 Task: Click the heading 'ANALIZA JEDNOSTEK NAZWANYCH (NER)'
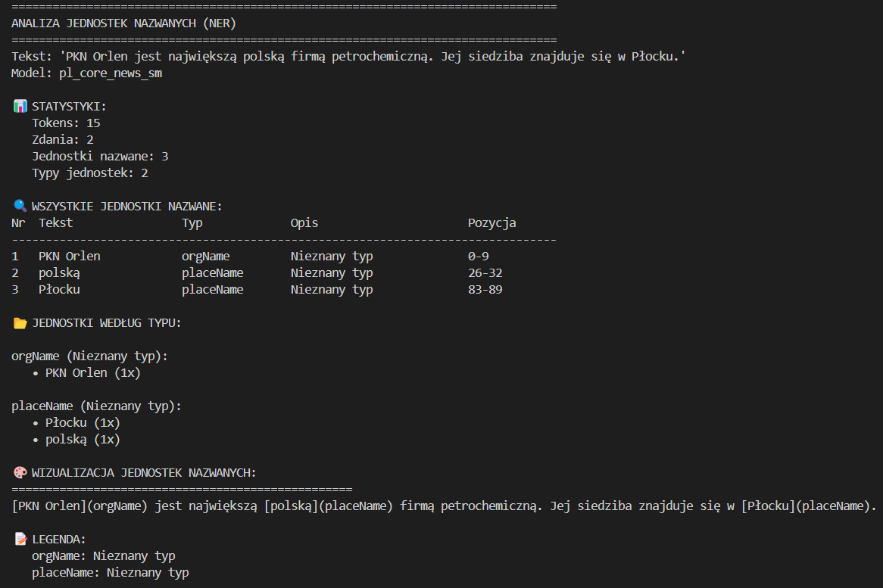click(x=123, y=23)
